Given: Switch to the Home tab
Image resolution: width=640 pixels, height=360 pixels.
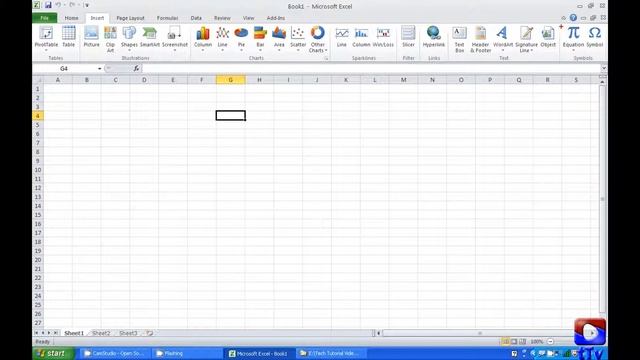Looking at the screenshot, I should 71,18.
